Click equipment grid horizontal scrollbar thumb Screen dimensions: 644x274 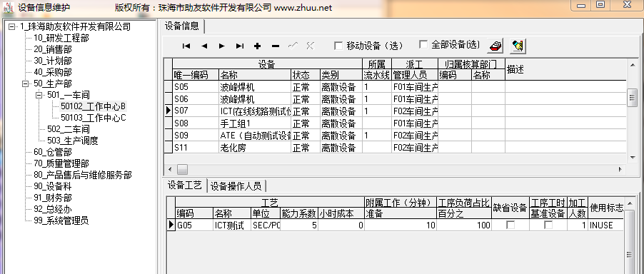pyautogui.click(x=182, y=169)
